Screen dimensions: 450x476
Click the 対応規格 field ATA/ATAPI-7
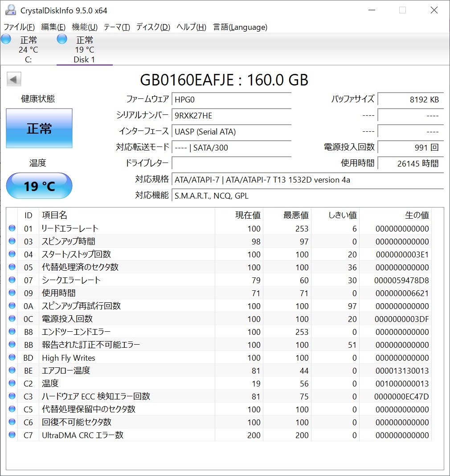coord(307,180)
